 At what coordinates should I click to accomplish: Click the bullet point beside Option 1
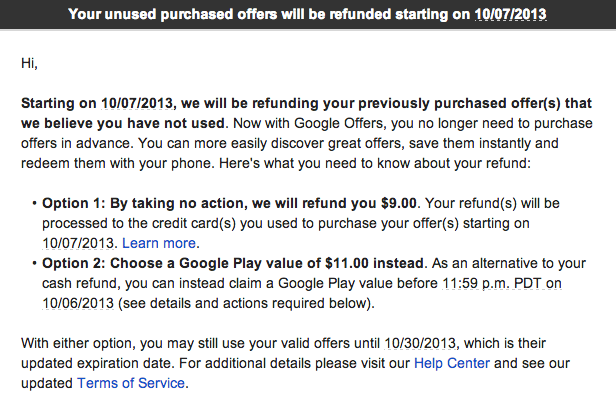pyautogui.click(x=34, y=203)
